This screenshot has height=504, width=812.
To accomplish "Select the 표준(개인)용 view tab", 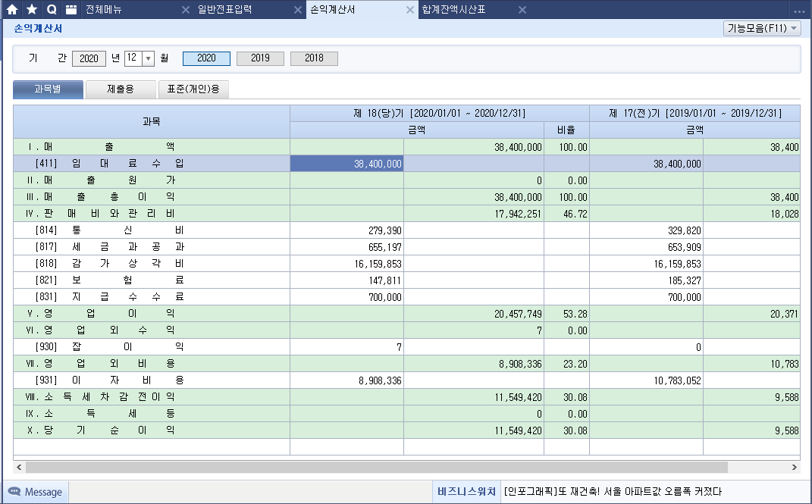I will (x=193, y=89).
